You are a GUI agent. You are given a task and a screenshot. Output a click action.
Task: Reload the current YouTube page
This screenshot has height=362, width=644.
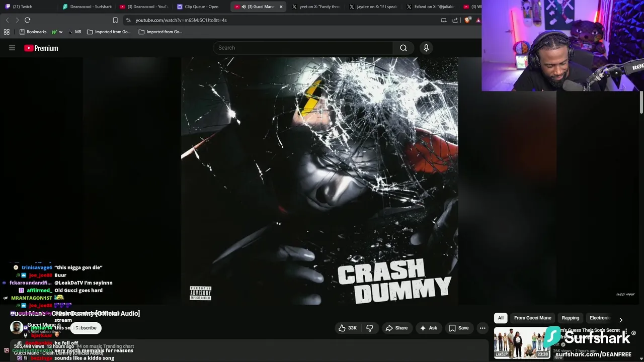point(27,20)
